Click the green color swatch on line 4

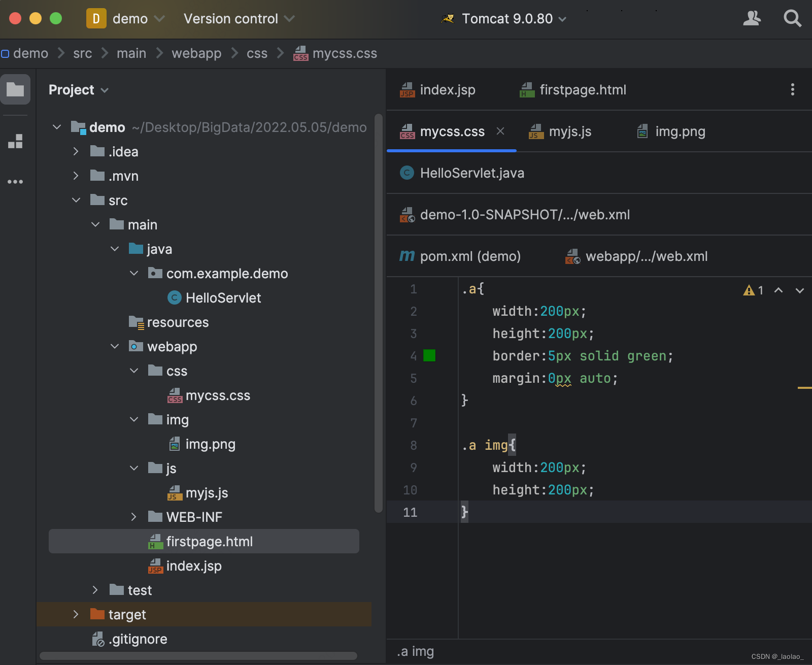[429, 355]
